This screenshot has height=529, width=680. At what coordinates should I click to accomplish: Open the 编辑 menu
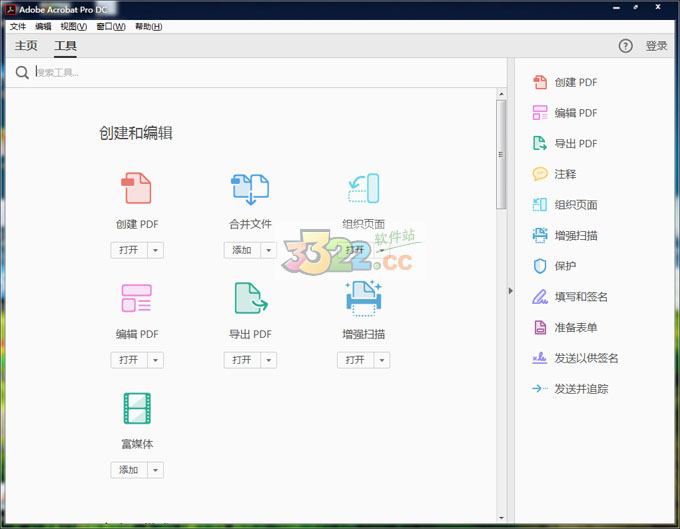pyautogui.click(x=43, y=26)
